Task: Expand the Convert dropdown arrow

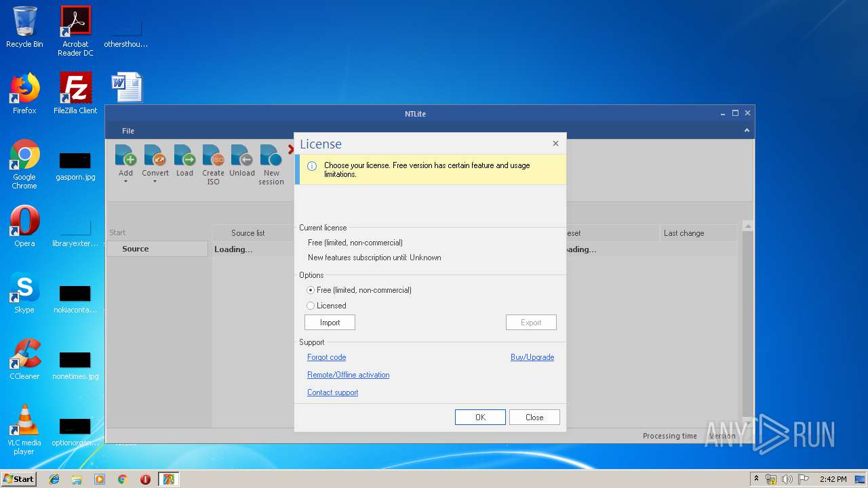Action: coord(155,182)
